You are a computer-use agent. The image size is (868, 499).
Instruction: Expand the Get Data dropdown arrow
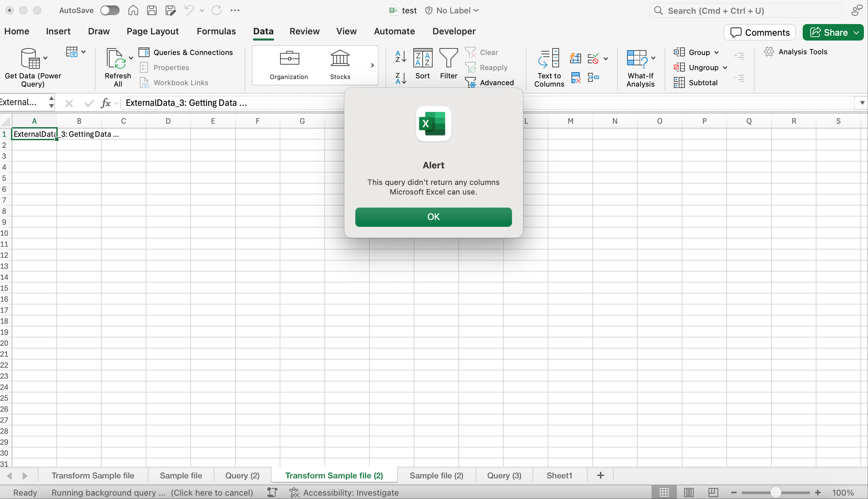coord(45,58)
